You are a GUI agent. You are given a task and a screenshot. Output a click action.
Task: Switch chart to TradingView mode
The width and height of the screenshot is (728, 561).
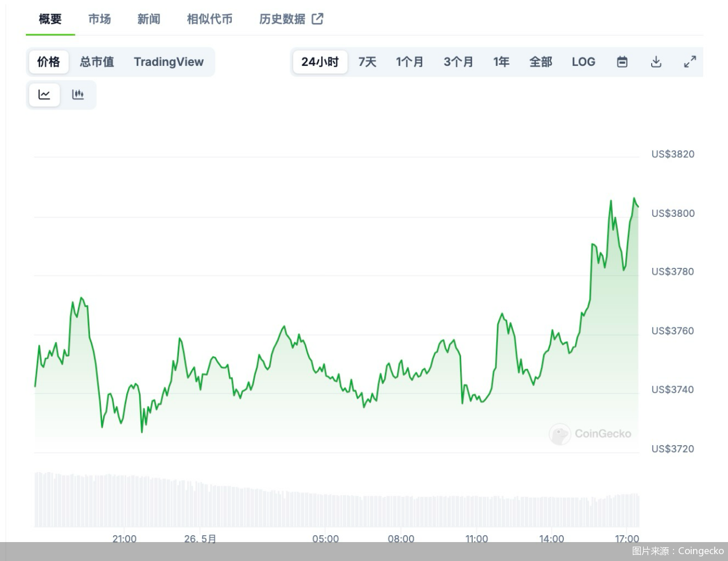tap(169, 62)
